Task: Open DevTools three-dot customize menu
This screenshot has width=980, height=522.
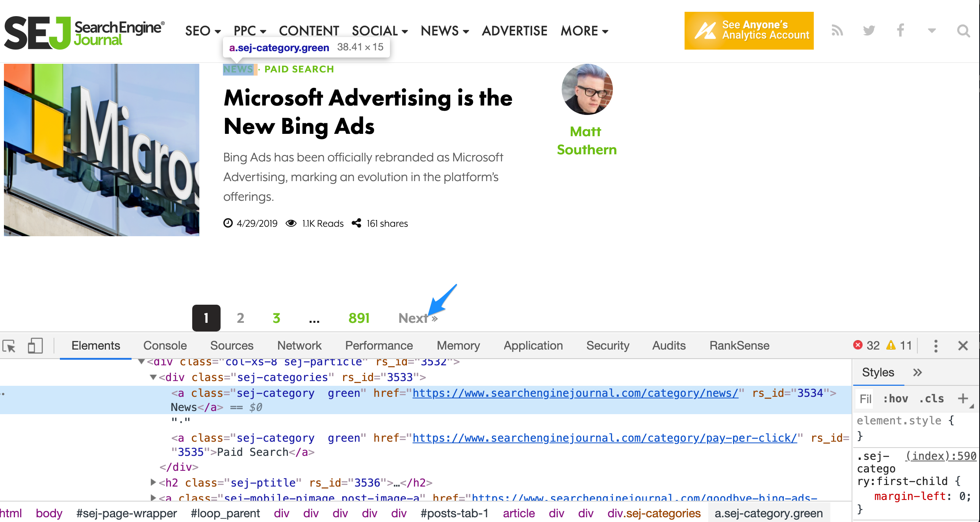Action: (936, 346)
